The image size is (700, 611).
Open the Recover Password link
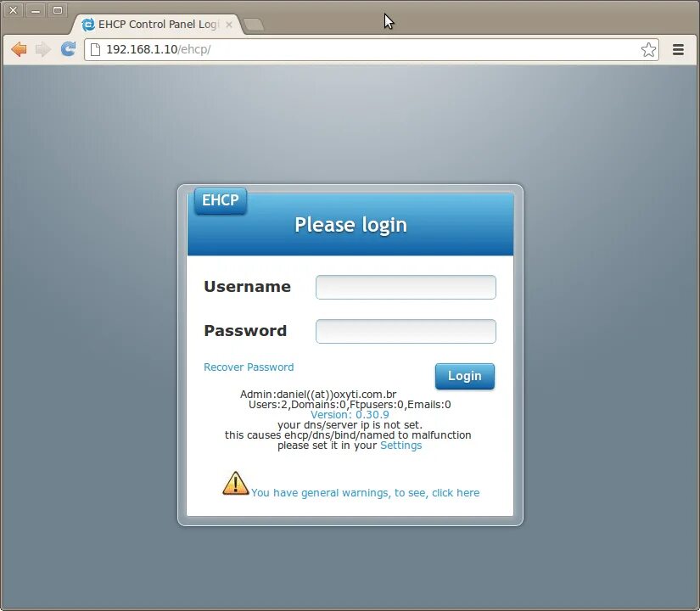(249, 367)
